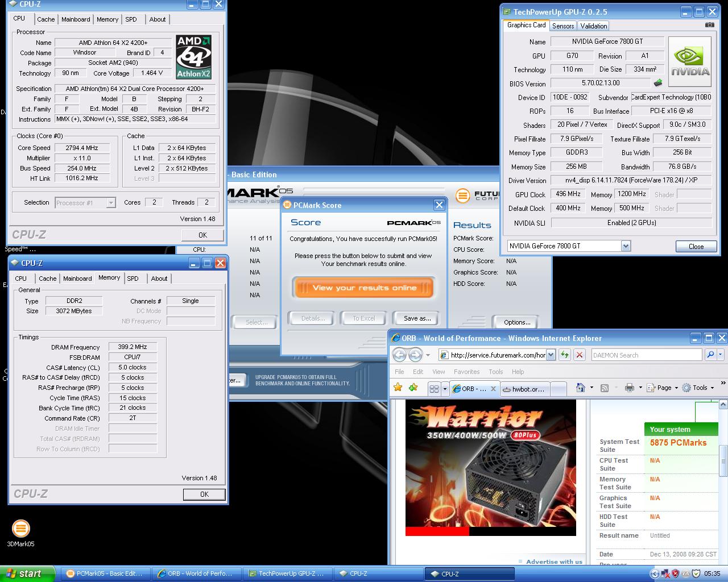The image size is (728, 582).
Task: Open the File menu in Internet Explorer
Action: tap(399, 372)
